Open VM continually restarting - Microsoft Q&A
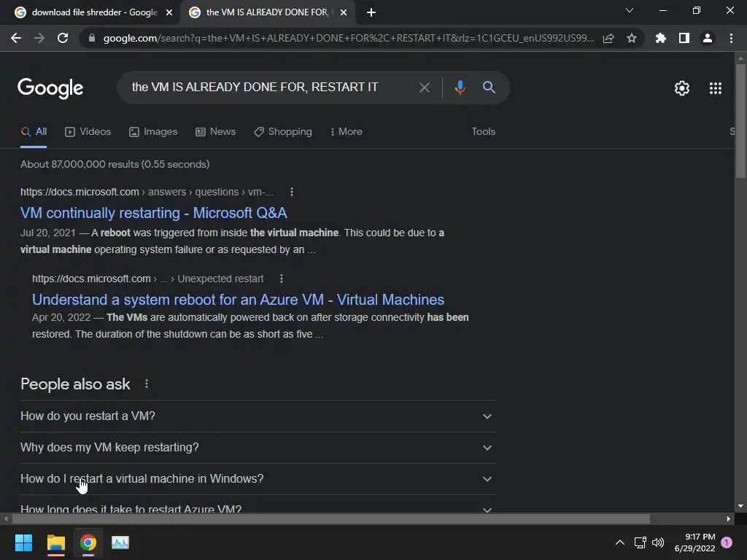747x560 pixels. (153, 213)
